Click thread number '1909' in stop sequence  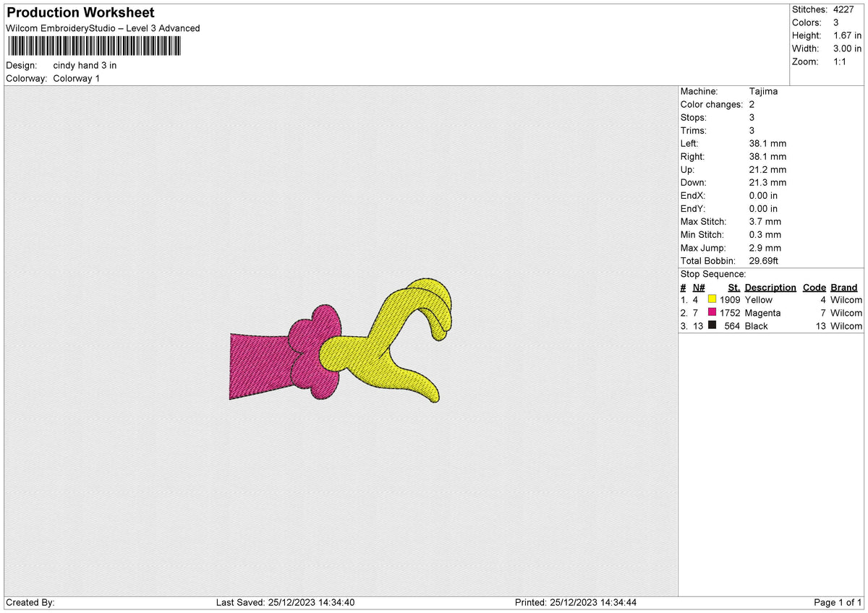pyautogui.click(x=730, y=299)
